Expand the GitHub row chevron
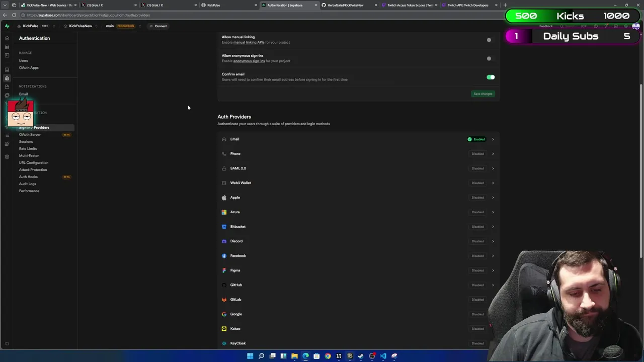The image size is (644, 362). coord(493,285)
